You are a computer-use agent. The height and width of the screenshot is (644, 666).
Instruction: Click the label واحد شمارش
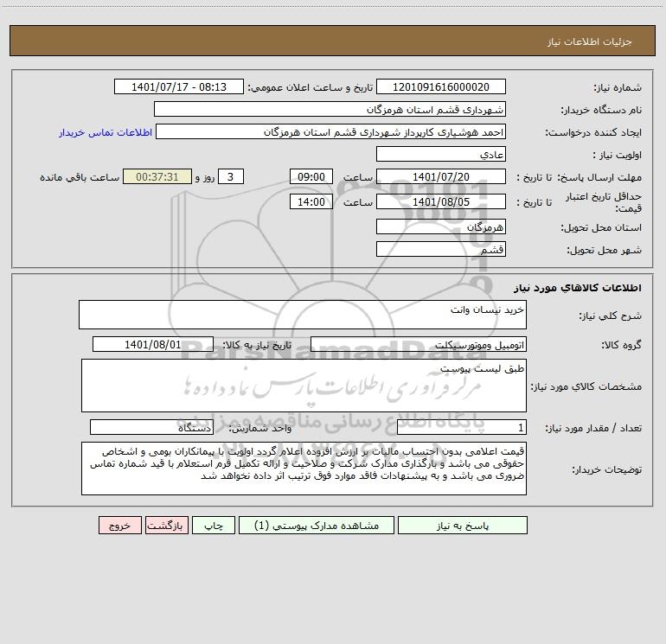coord(260,429)
